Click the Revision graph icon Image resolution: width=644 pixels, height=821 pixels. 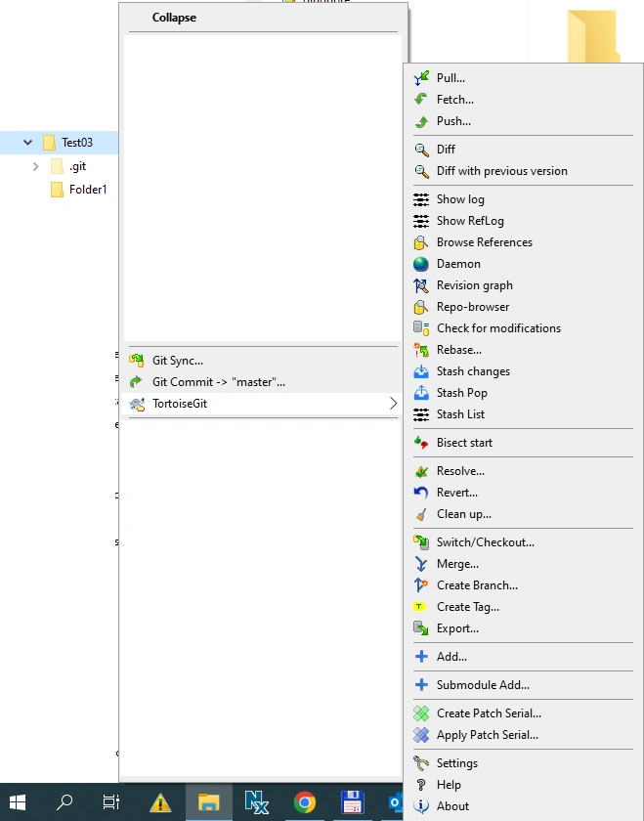coord(421,285)
